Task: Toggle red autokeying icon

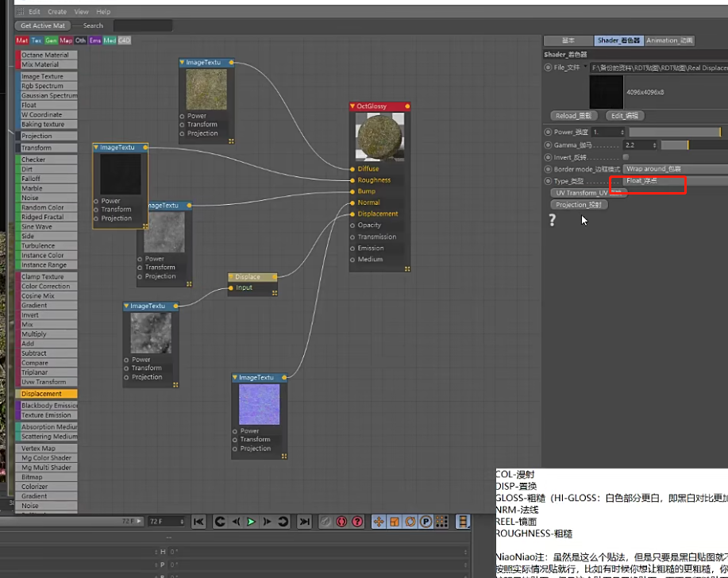Action: 341,522
